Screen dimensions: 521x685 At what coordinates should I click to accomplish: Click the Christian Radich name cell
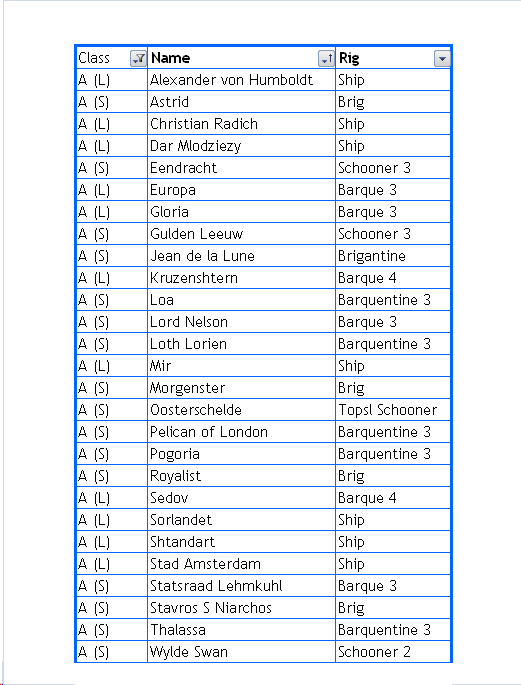[242, 124]
